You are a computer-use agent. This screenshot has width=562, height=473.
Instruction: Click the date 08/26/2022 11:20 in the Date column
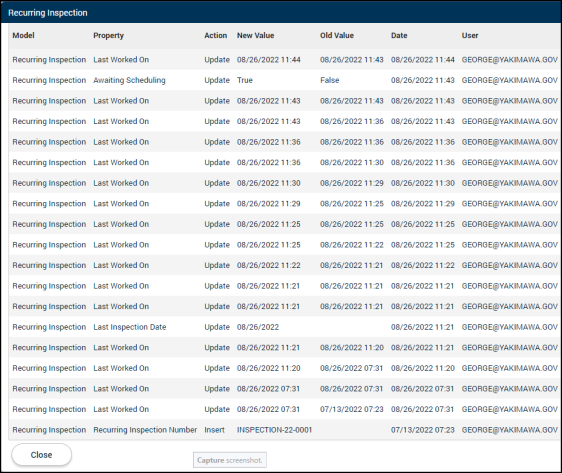coord(423,368)
